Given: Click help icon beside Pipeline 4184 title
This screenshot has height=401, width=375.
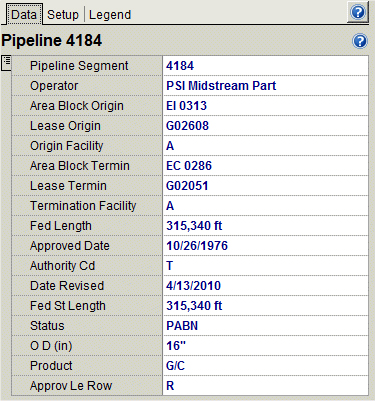Looking at the screenshot, I should (360, 41).
